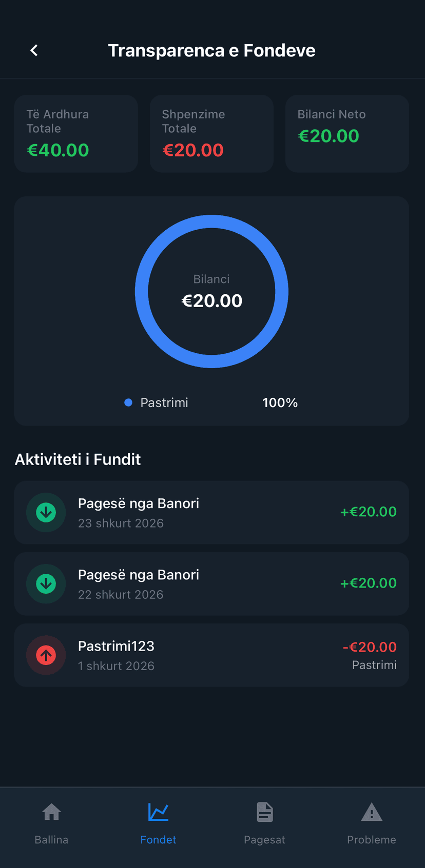Click the Pastrimi 100% legend row
Viewport: 425px width, 868px height.
click(211, 402)
